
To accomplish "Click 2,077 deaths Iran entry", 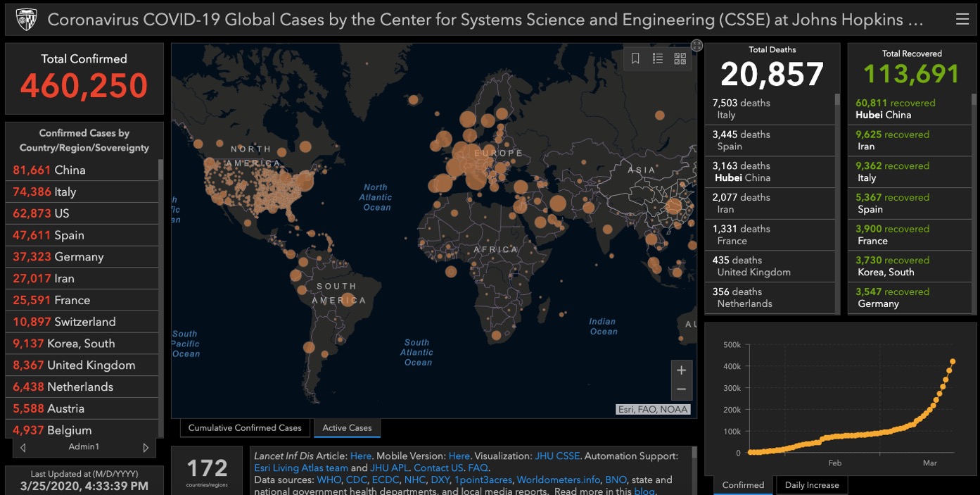I will coord(770,203).
